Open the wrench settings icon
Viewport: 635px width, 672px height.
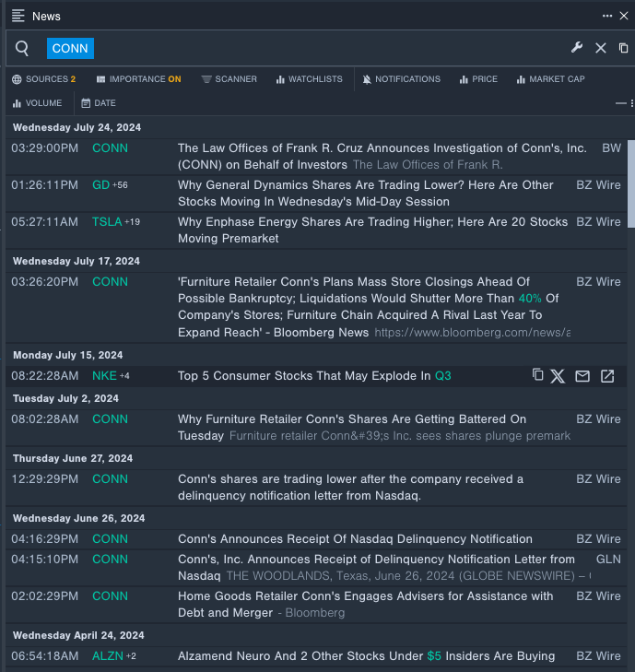(577, 48)
